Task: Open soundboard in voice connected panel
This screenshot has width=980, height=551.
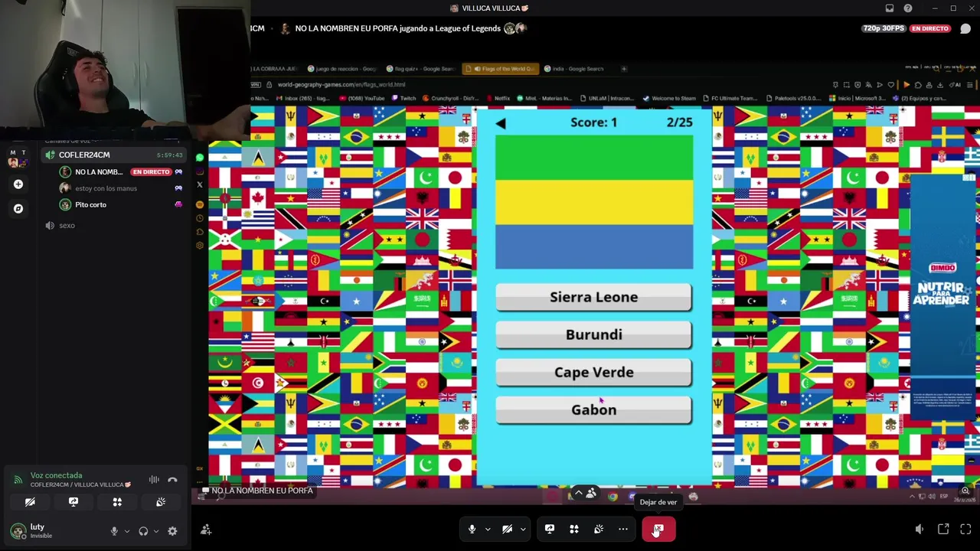Action: click(x=161, y=502)
